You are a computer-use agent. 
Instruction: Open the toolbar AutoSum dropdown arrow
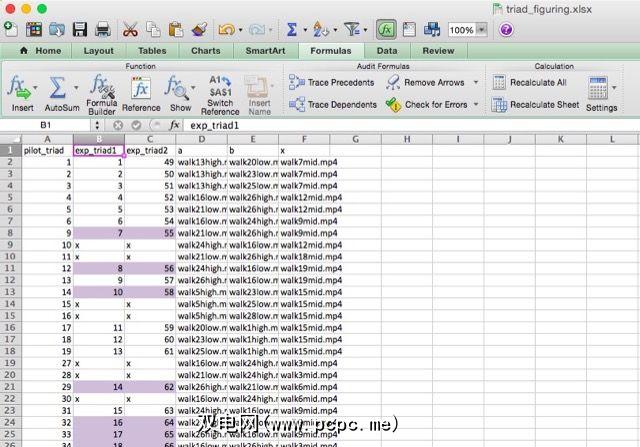tap(305, 30)
